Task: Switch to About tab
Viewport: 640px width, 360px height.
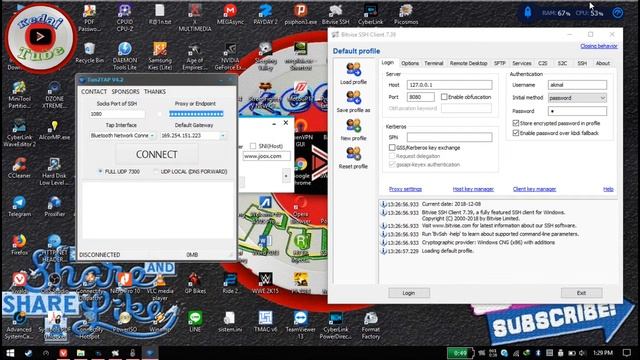Action: pyautogui.click(x=602, y=63)
